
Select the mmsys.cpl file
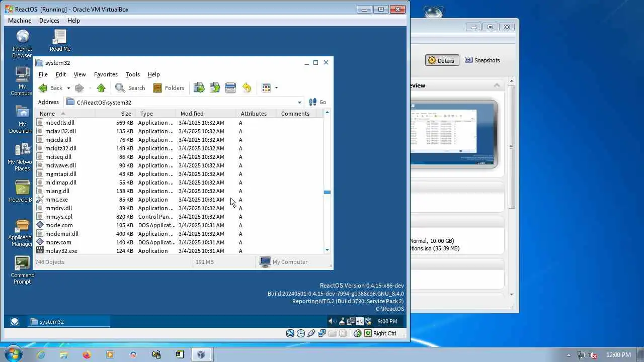(58, 217)
